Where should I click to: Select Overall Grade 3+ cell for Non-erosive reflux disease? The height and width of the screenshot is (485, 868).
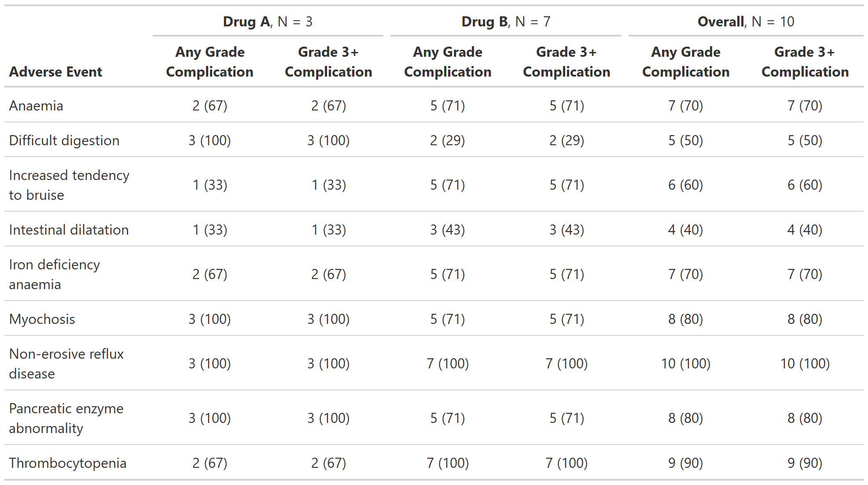coord(805,364)
